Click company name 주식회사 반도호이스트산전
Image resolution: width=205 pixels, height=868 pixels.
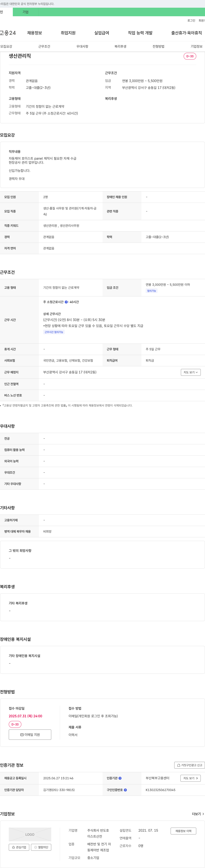98,833
